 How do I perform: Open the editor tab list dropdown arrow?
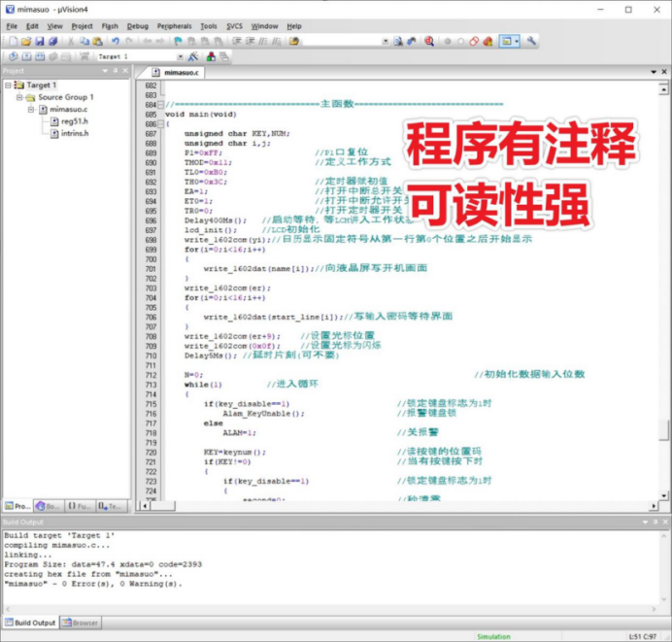point(654,72)
